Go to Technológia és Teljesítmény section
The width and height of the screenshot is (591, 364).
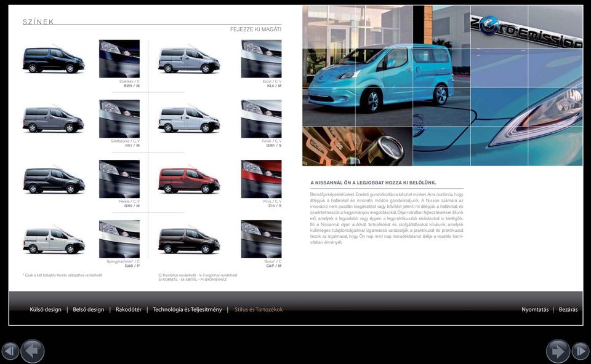coord(187,309)
